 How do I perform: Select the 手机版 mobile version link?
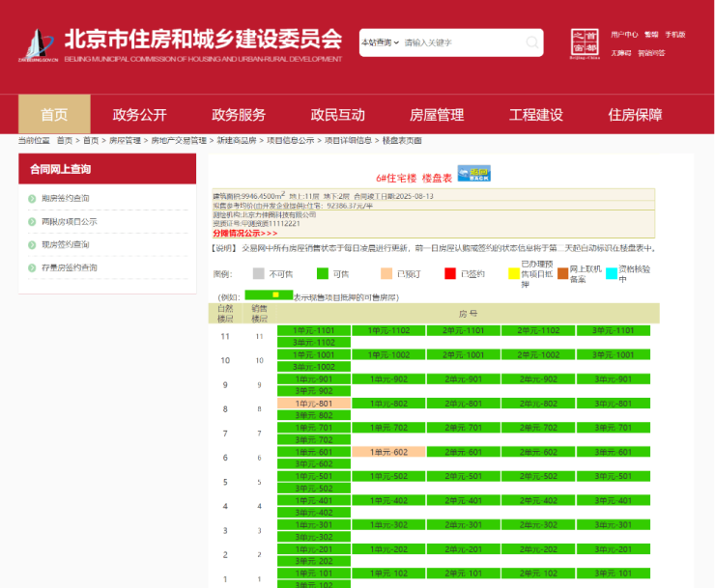click(674, 34)
